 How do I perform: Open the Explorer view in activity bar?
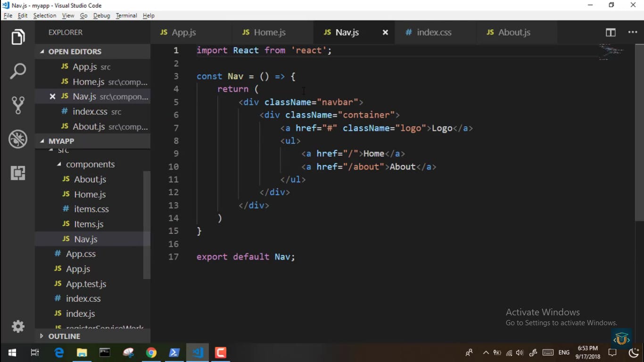tap(18, 37)
